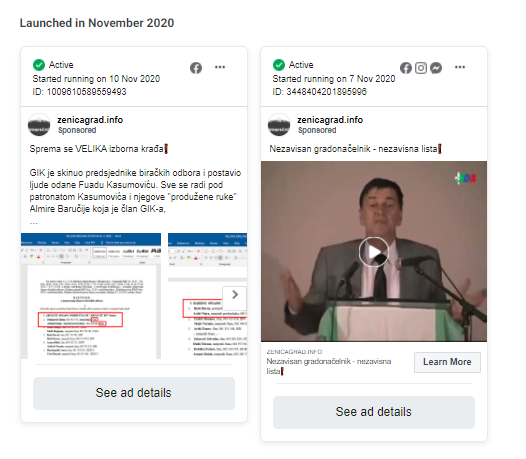Click the Facebook platform icon on first ad
This screenshot has width=526, height=459.
click(x=196, y=68)
